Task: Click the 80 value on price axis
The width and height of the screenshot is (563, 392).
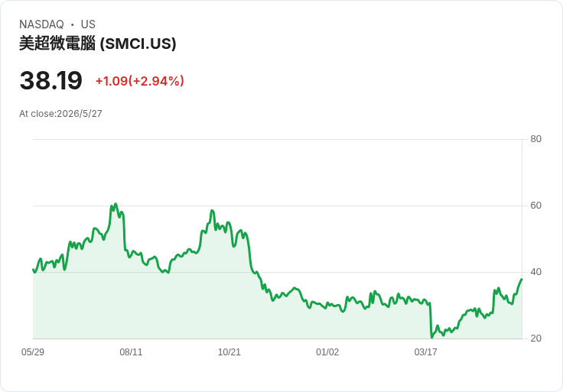Action: click(535, 139)
